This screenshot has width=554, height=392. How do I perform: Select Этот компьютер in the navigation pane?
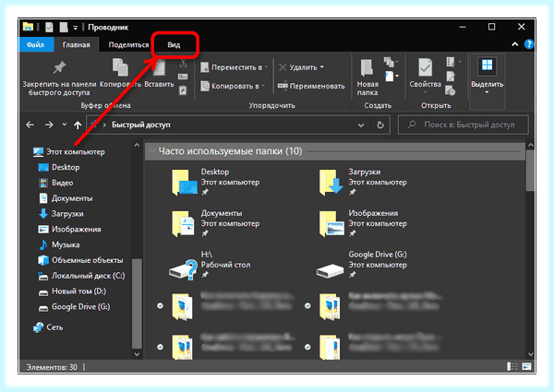tap(69, 152)
